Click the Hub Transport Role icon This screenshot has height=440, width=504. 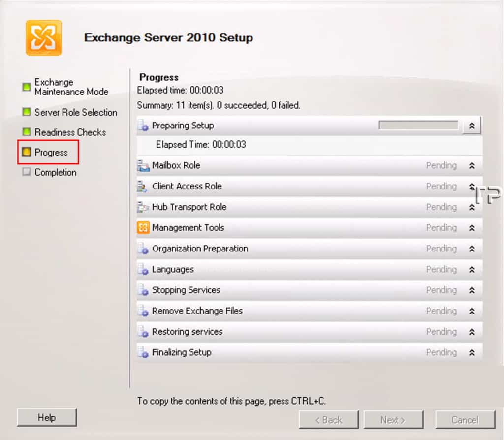[143, 207]
